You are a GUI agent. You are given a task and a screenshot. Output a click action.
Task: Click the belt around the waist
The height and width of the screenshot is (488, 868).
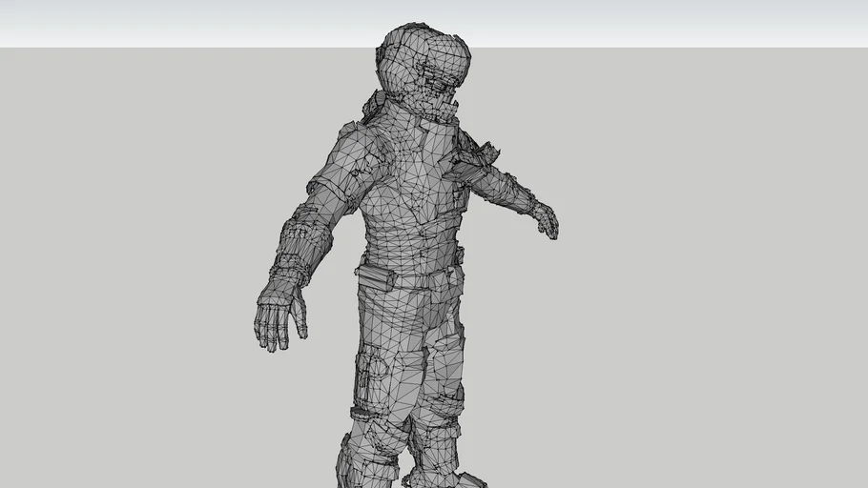(x=408, y=276)
